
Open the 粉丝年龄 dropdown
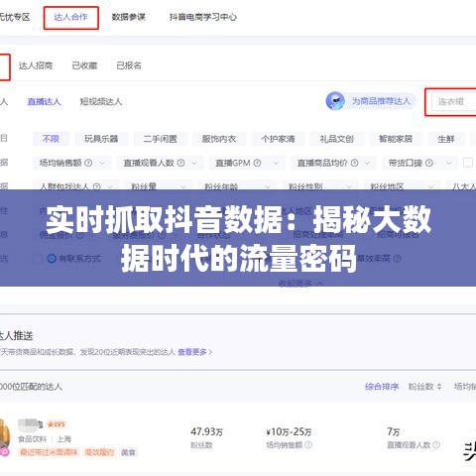pyautogui.click(x=236, y=185)
